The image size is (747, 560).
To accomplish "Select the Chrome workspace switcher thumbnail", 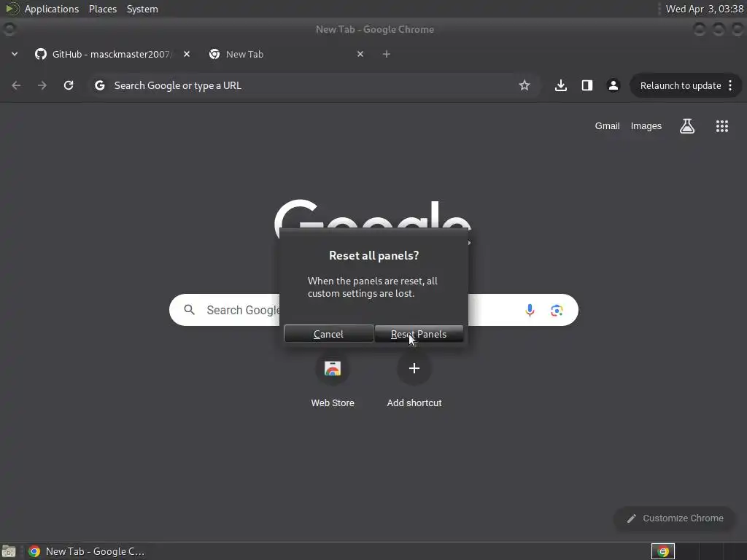I will (662, 551).
